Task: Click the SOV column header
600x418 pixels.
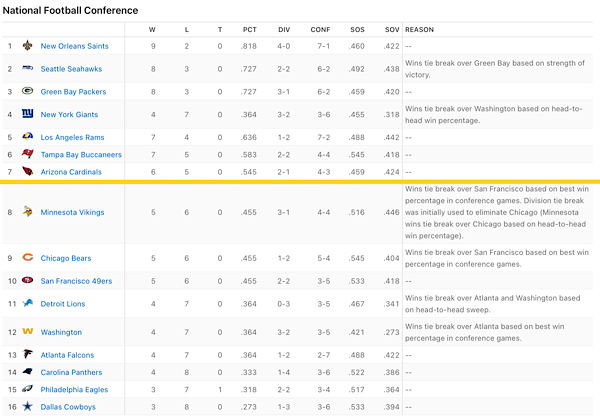Action: click(392, 29)
